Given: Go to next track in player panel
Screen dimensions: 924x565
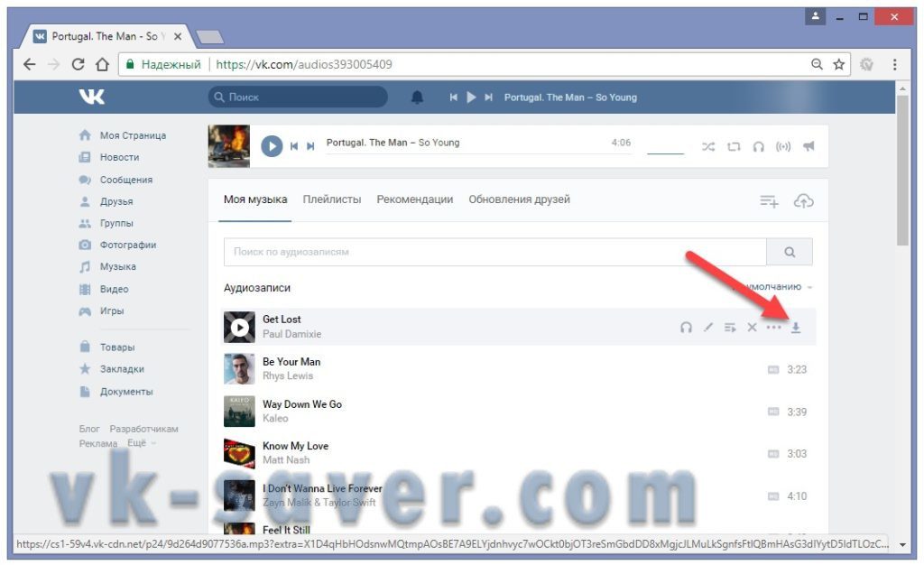Looking at the screenshot, I should click(x=310, y=146).
